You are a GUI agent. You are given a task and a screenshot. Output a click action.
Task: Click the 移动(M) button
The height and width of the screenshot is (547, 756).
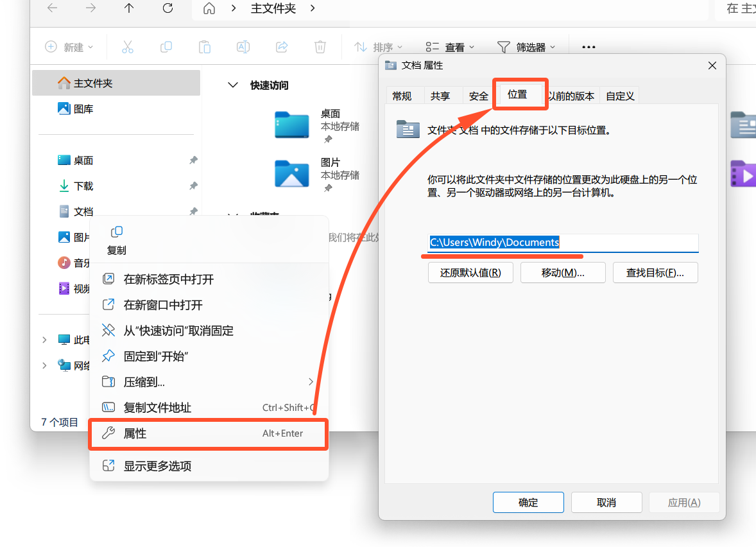click(563, 272)
